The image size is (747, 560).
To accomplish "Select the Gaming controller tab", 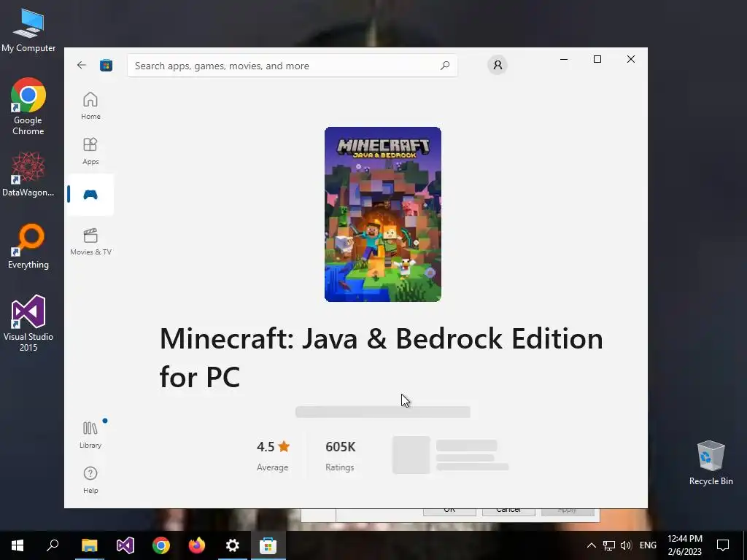I will (x=90, y=195).
